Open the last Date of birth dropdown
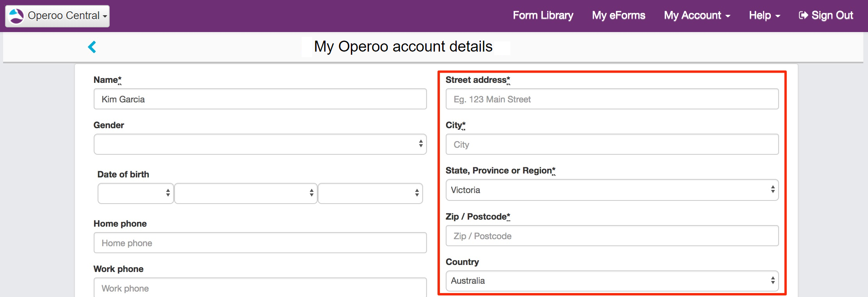The height and width of the screenshot is (297, 868). point(370,193)
